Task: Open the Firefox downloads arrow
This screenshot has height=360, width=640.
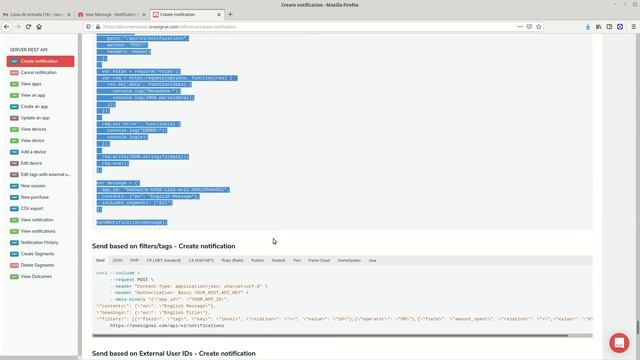Action: pyautogui.click(x=588, y=27)
